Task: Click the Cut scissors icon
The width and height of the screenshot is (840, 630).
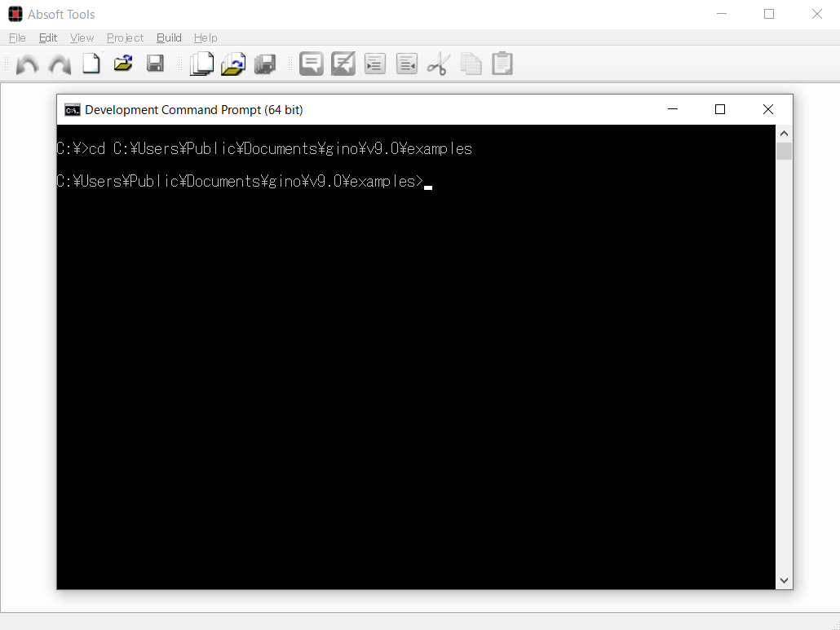Action: (x=438, y=64)
